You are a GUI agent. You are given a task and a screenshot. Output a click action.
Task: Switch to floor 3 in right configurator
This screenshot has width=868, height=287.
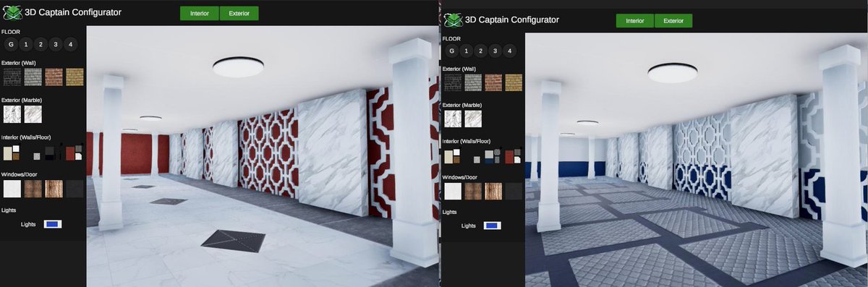coord(495,51)
